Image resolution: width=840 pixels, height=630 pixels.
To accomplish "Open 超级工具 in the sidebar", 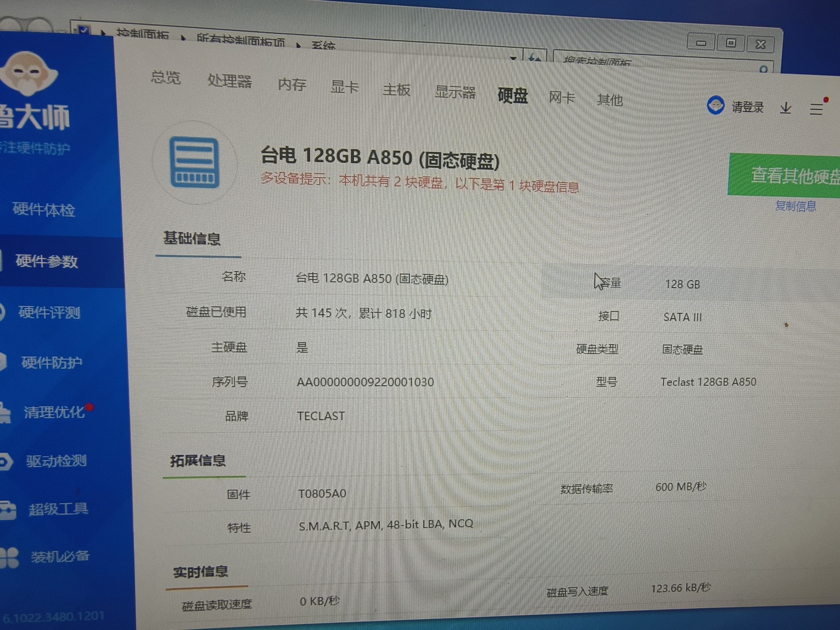I will [58, 509].
